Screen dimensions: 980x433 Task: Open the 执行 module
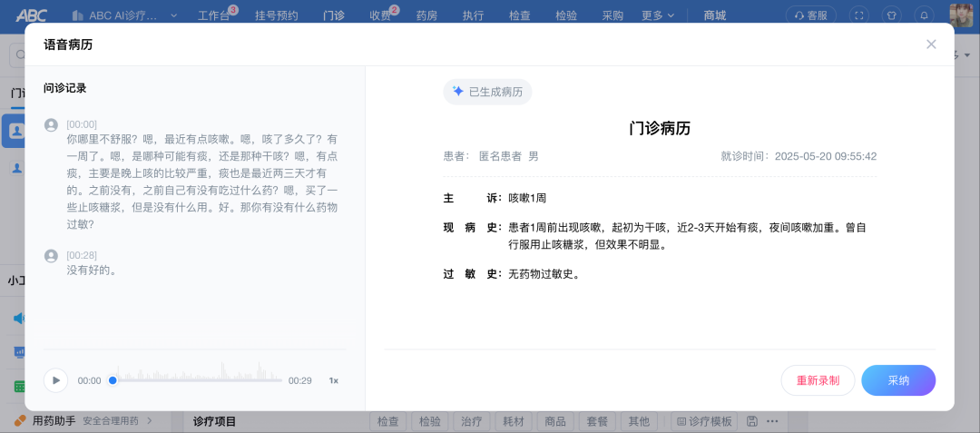pyautogui.click(x=473, y=15)
